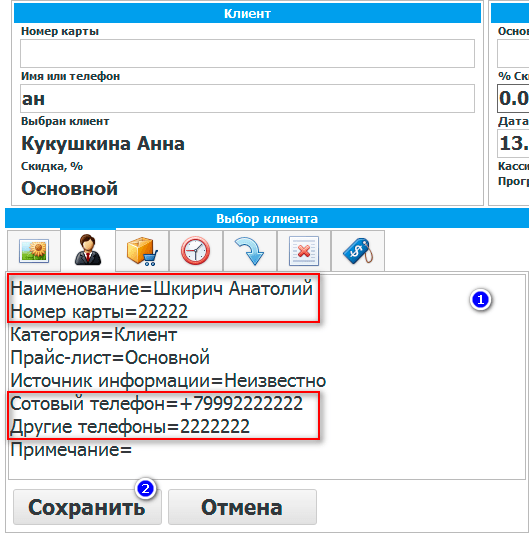Select the line Источник информации=Неизвестно

tap(168, 380)
